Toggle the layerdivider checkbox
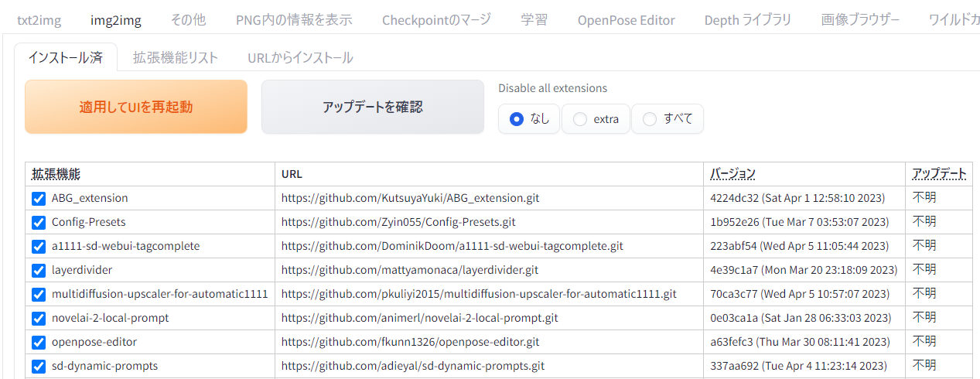 click(x=39, y=271)
